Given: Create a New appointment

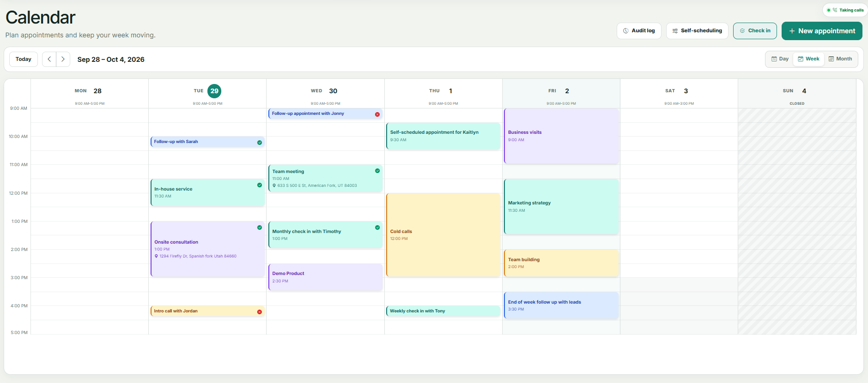Looking at the screenshot, I should tap(822, 31).
